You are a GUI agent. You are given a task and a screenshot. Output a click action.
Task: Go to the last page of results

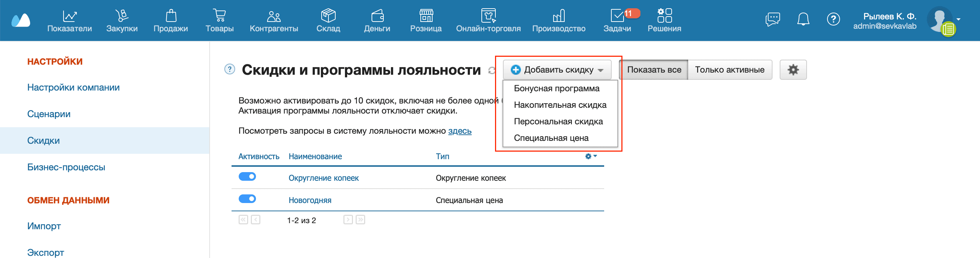[360, 220]
